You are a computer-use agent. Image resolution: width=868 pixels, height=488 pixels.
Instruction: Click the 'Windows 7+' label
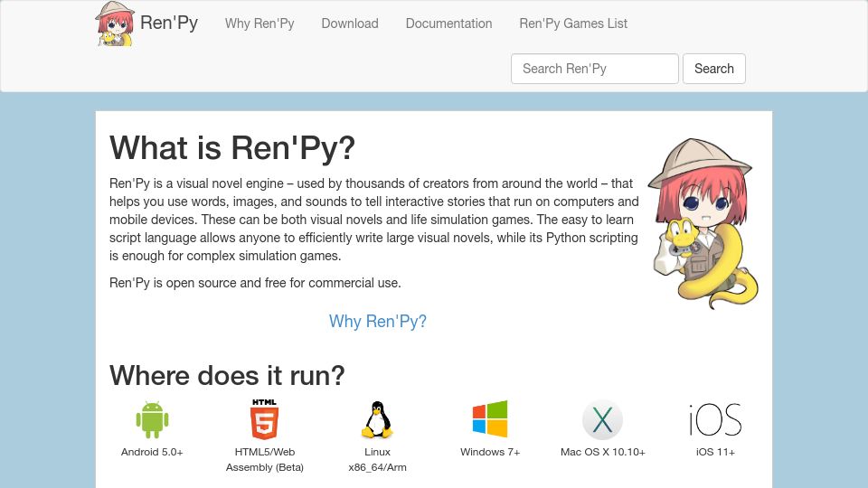click(490, 452)
